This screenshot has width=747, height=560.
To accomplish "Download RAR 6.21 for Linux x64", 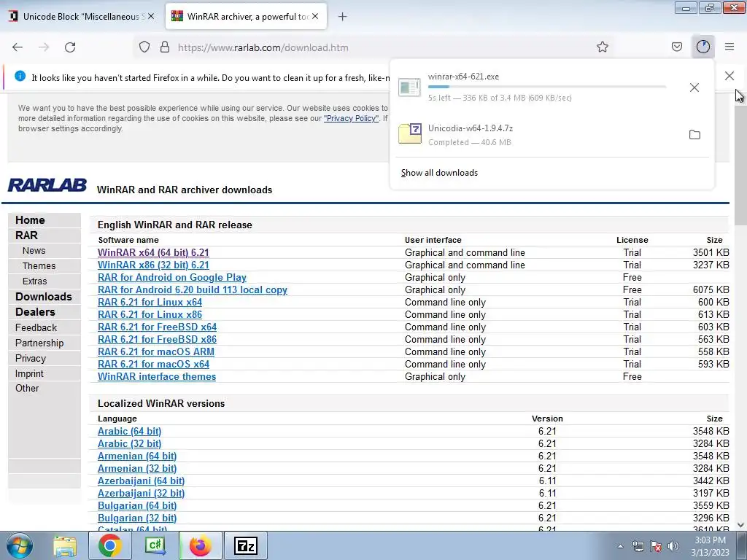I will (150, 302).
